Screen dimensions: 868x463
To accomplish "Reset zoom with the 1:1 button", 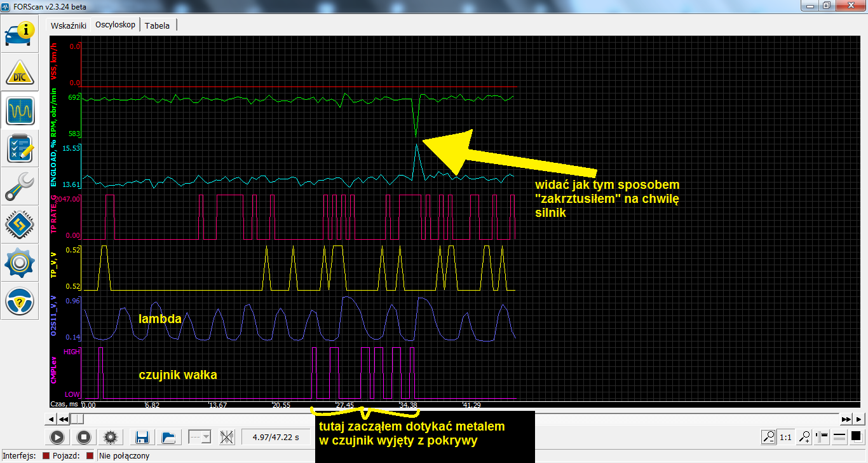I will point(786,437).
